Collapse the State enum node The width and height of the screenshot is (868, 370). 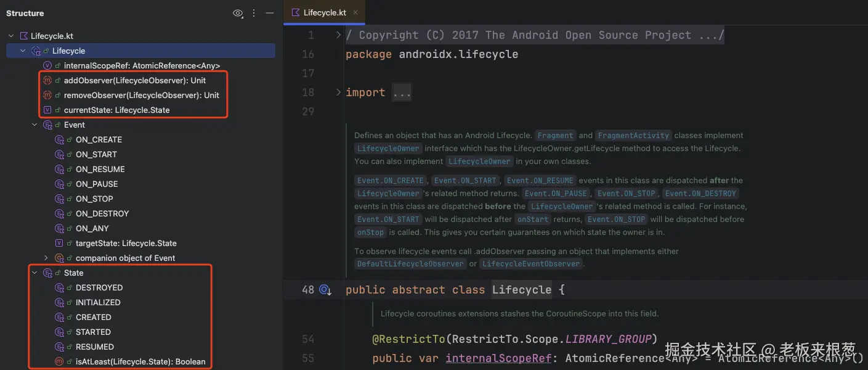click(34, 273)
